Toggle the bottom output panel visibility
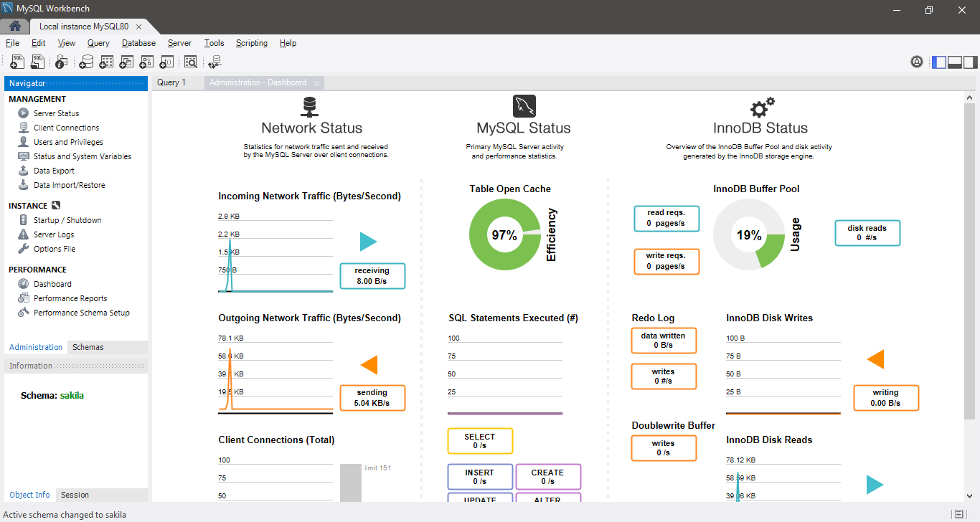 point(955,62)
